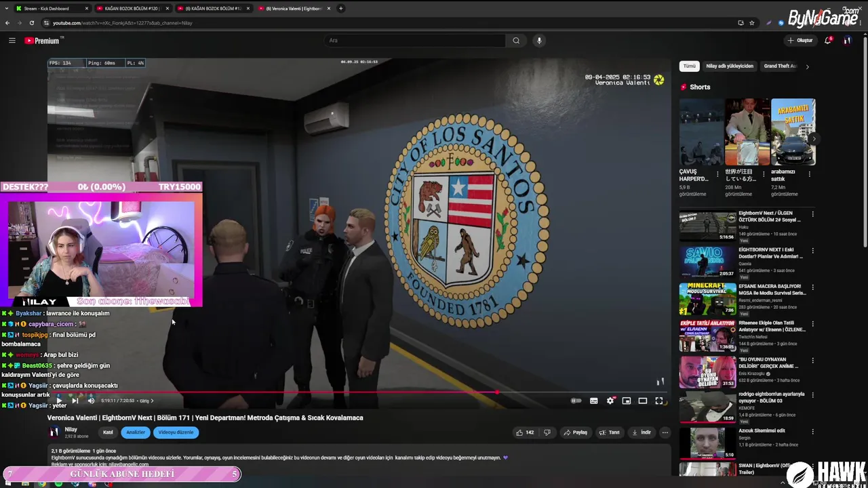This screenshot has height=488, width=868.
Task: Click the Oluştur create button
Action: 800,41
